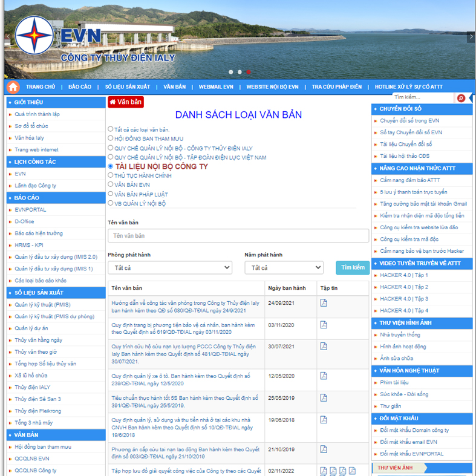Click the red 'Văn bản' breadcrumb button
The height and width of the screenshot is (476, 476).
click(126, 102)
